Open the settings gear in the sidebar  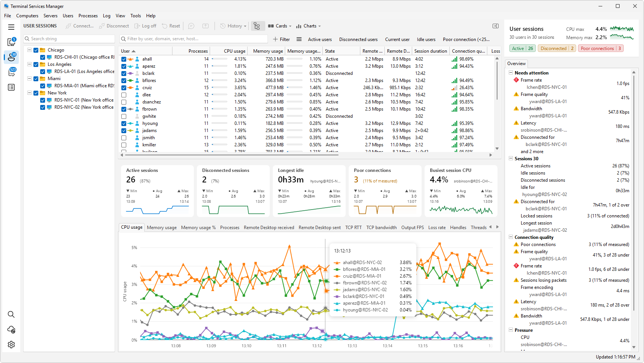[x=11, y=345]
